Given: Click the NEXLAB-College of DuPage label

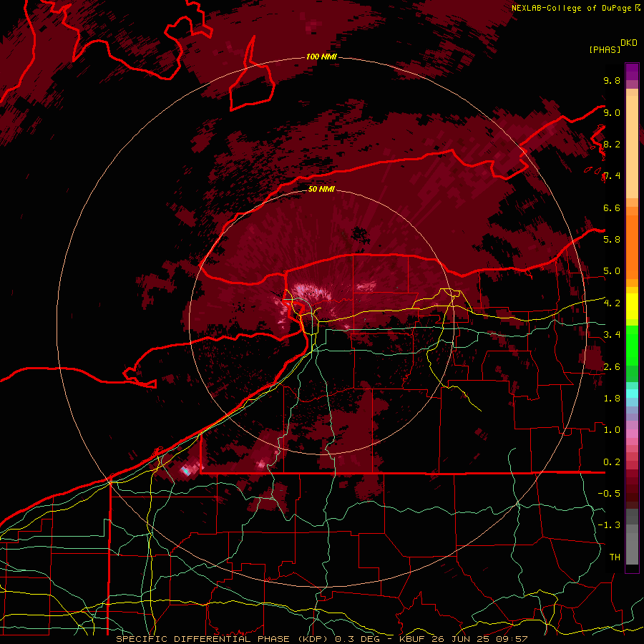Looking at the screenshot, I should (571, 8).
